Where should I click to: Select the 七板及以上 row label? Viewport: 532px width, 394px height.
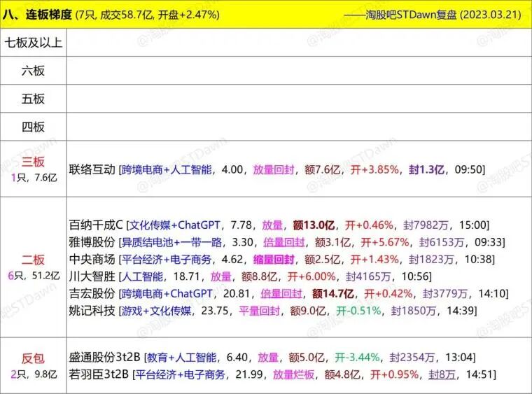point(34,43)
